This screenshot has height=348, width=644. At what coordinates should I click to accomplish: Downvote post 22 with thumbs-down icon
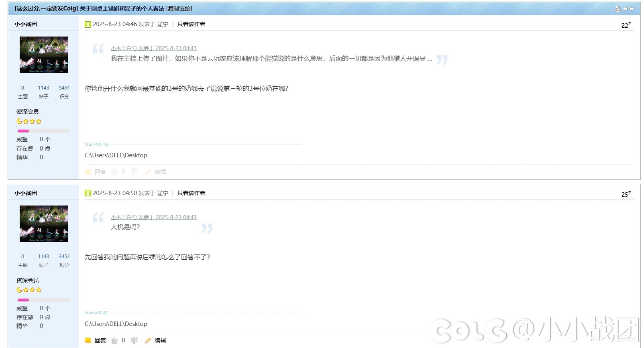[x=135, y=172]
